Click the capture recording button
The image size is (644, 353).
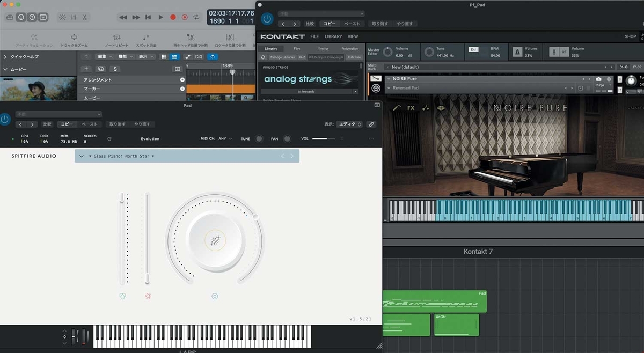click(185, 17)
